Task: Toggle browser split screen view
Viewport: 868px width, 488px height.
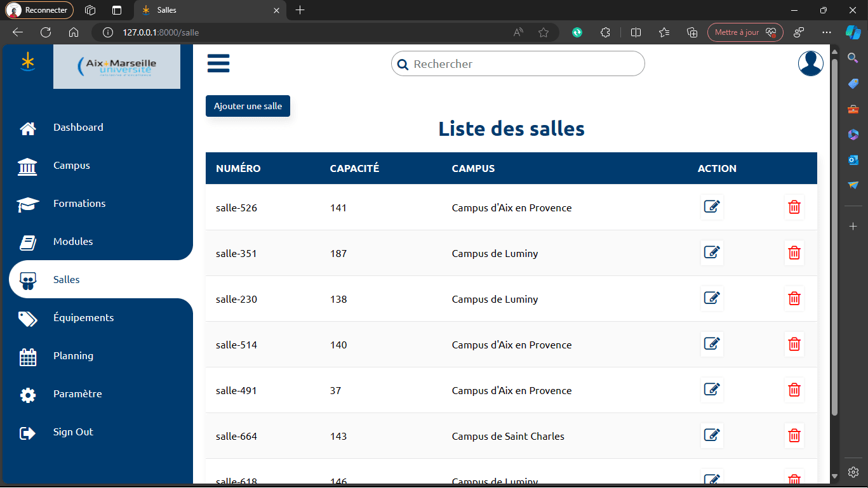Action: pyautogui.click(x=636, y=32)
